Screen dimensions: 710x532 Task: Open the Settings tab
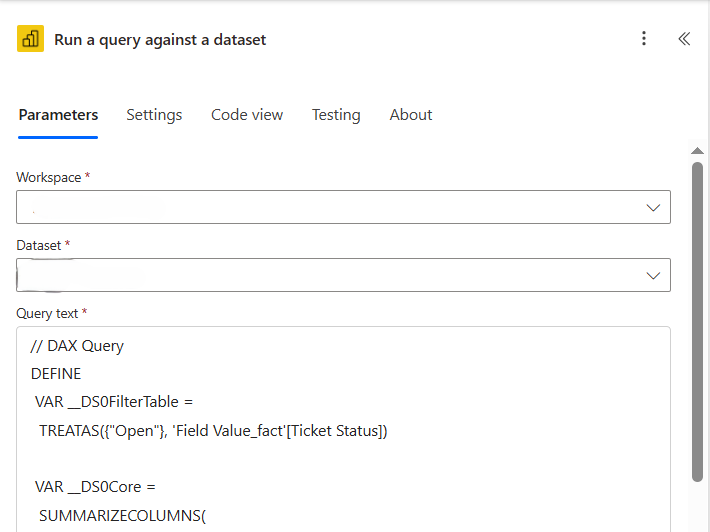[154, 115]
